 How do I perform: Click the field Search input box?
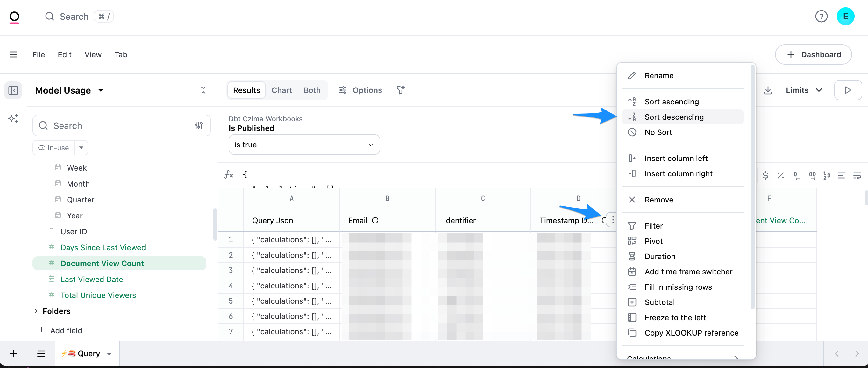pyautogui.click(x=115, y=126)
